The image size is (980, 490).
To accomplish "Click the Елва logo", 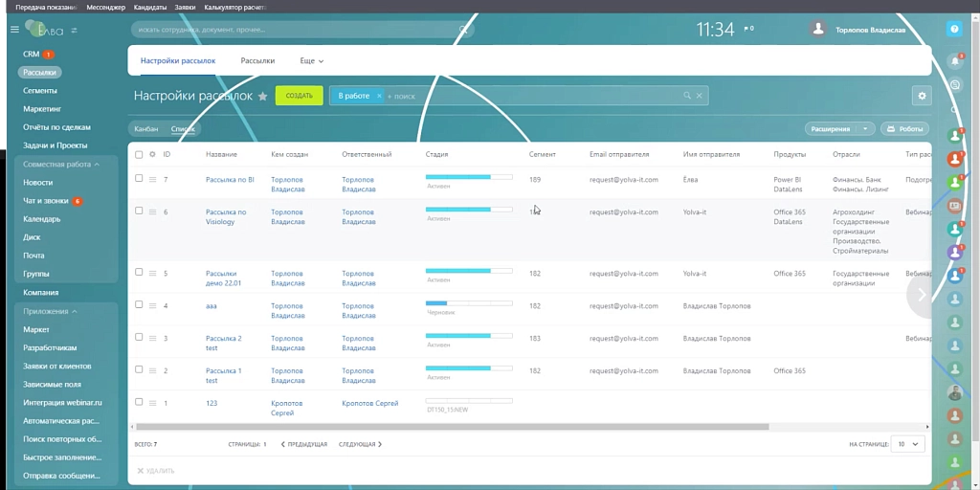I will (44, 30).
